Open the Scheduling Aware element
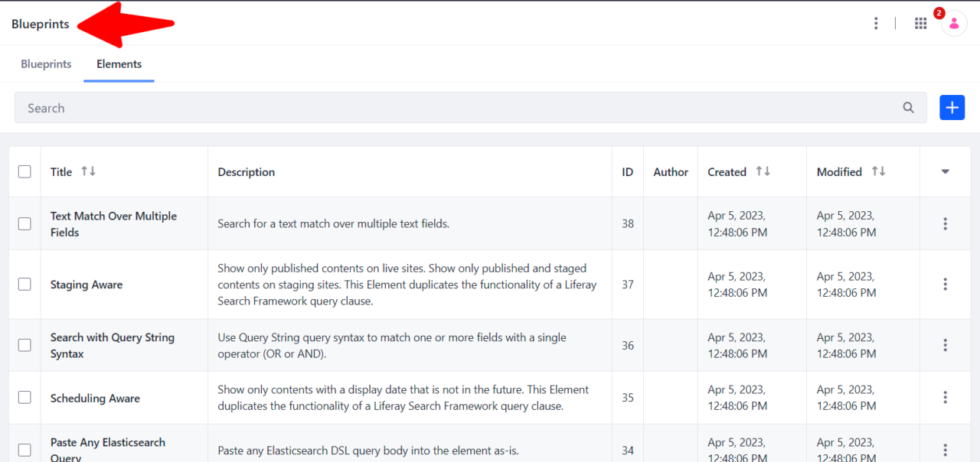The image size is (980, 462). [x=95, y=398]
